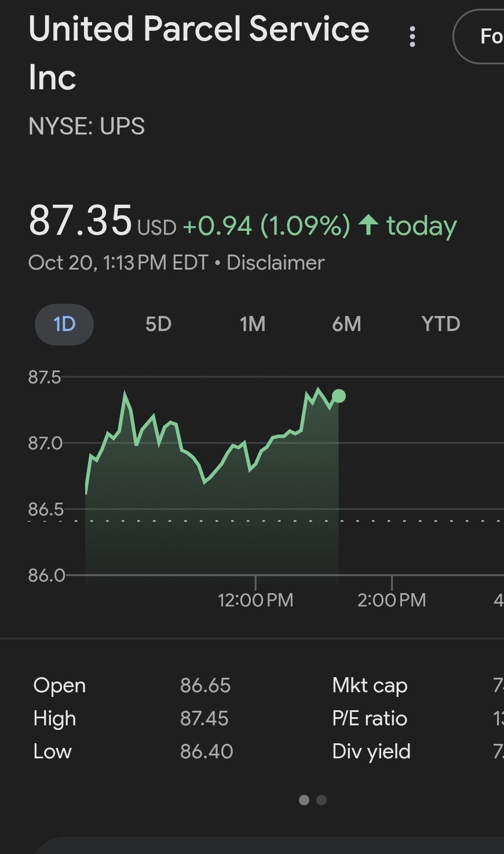Tap the United Parcel Service Inc title
The height and width of the screenshot is (854, 504).
[x=199, y=52]
